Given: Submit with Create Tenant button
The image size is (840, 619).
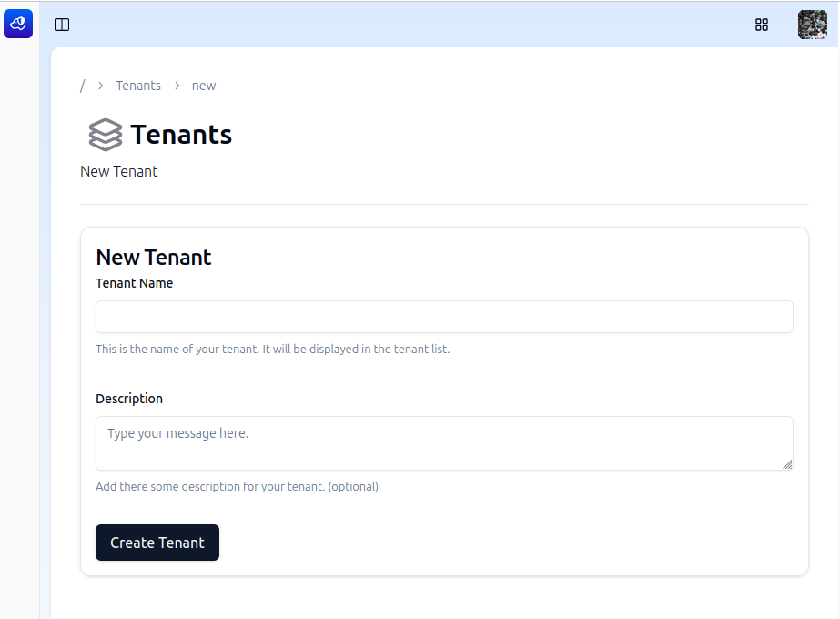Looking at the screenshot, I should pos(157,543).
